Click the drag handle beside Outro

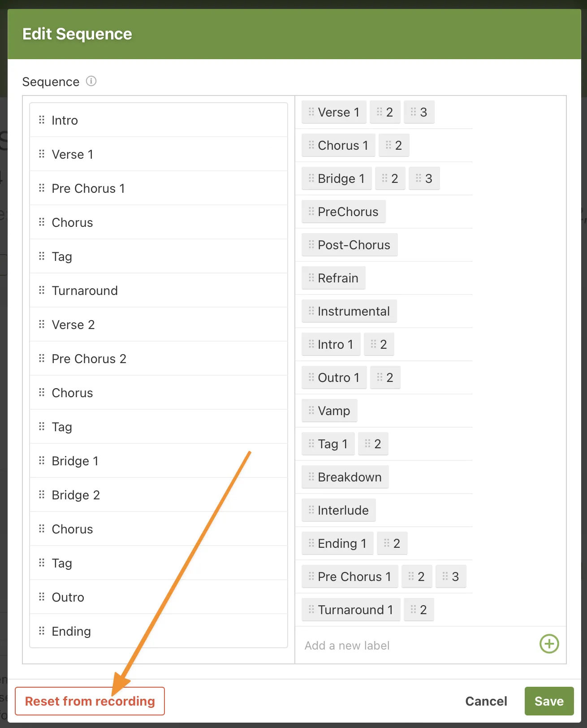tap(42, 597)
